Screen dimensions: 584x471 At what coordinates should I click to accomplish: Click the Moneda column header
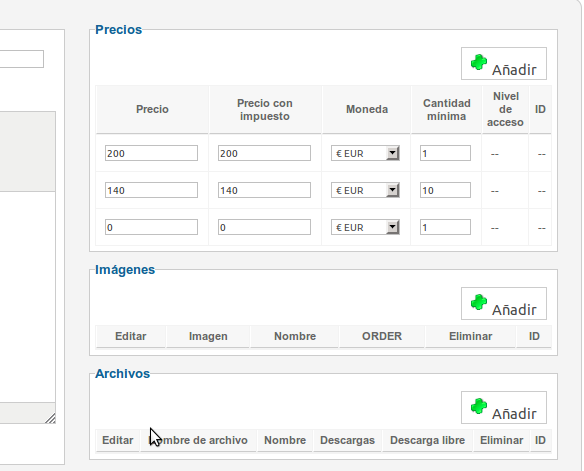(367, 109)
